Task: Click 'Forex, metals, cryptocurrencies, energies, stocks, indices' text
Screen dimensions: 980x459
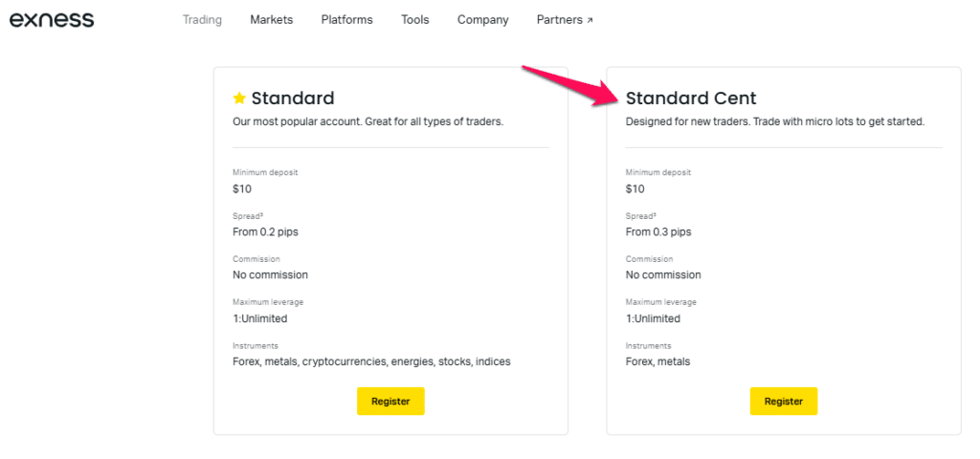Action: click(x=372, y=361)
